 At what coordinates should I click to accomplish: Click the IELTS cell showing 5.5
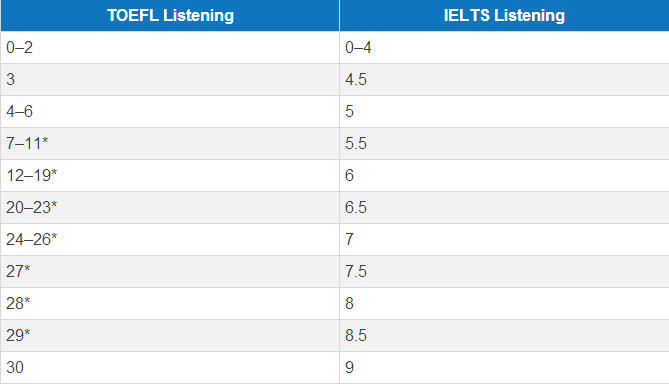click(504, 143)
